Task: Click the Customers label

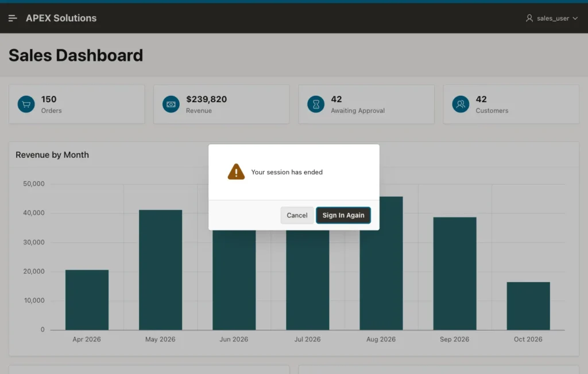Action: [x=492, y=111]
